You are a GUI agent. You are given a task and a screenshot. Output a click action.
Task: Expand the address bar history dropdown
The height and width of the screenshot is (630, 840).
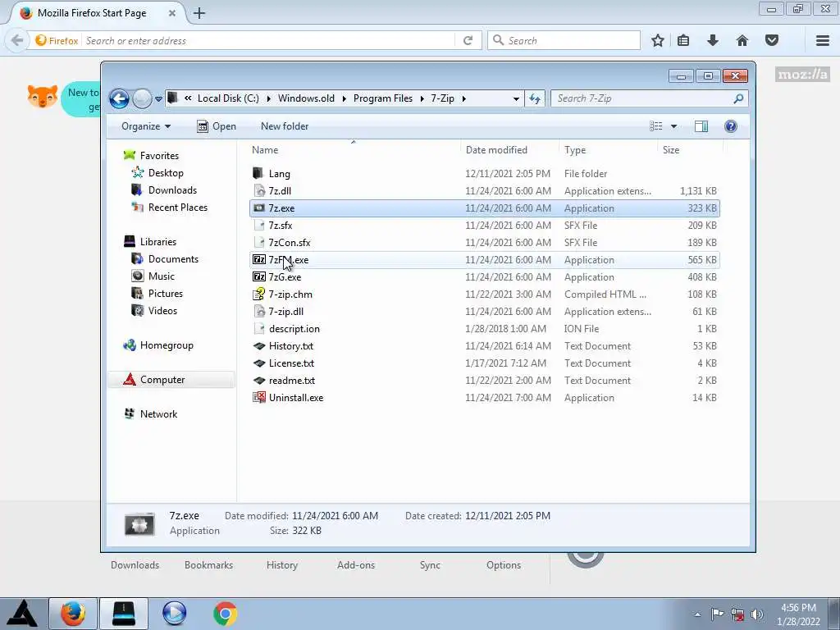click(x=516, y=99)
